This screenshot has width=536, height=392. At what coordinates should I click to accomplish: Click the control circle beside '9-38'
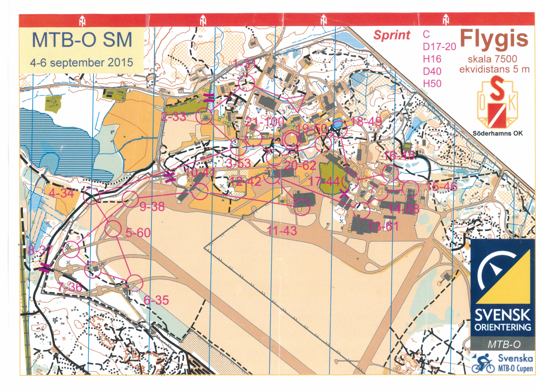tap(130, 199)
